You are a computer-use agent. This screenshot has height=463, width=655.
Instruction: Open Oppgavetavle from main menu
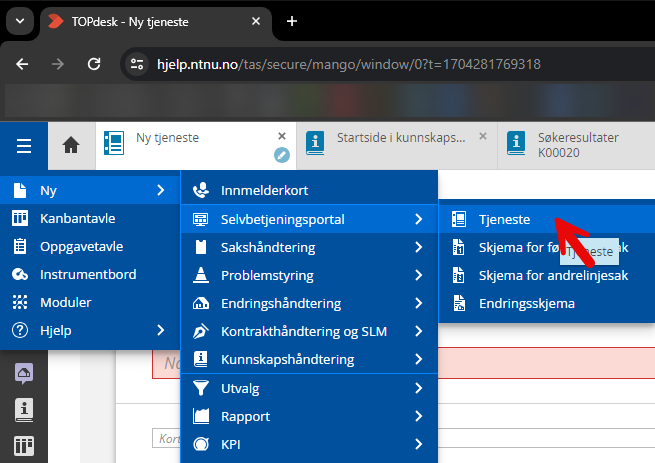[x=90, y=246]
